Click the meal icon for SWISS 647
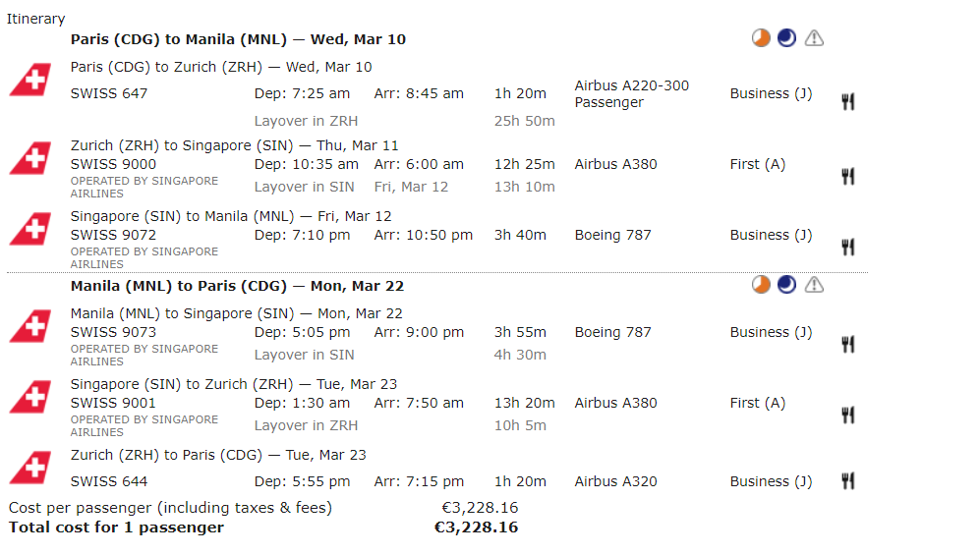This screenshot has height=555, width=980. point(847,101)
